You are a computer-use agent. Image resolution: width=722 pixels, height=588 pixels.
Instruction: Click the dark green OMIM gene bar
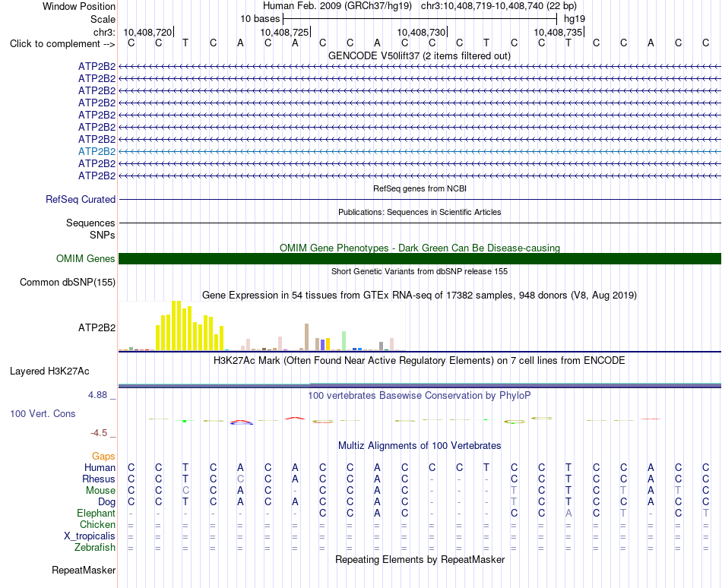pyautogui.click(x=420, y=258)
